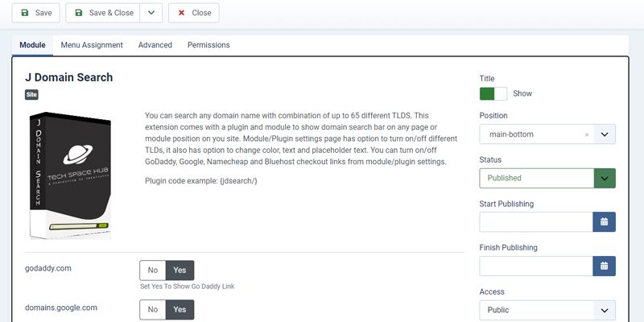Open the Start Publishing calendar picker
The height and width of the screenshot is (322, 644).
(x=605, y=222)
